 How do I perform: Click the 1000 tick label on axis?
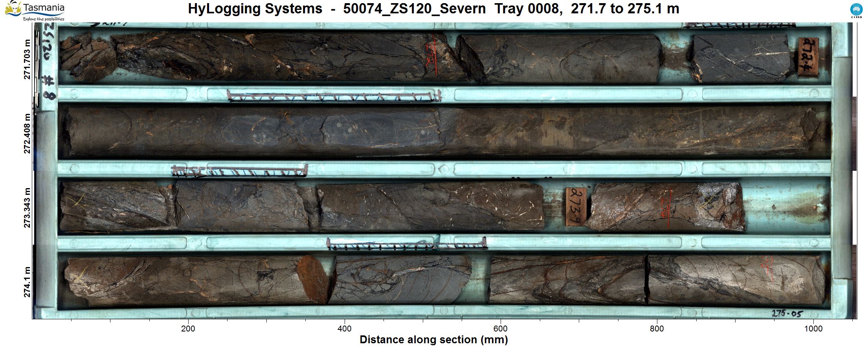point(813,329)
